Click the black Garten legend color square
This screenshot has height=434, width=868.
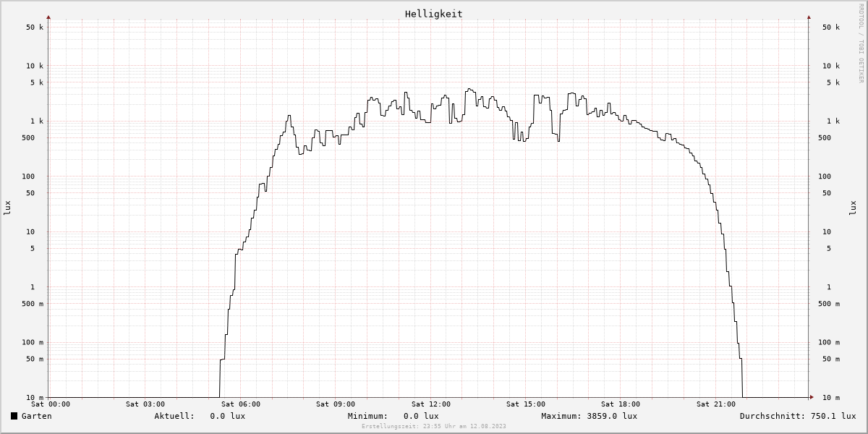pos(14,416)
